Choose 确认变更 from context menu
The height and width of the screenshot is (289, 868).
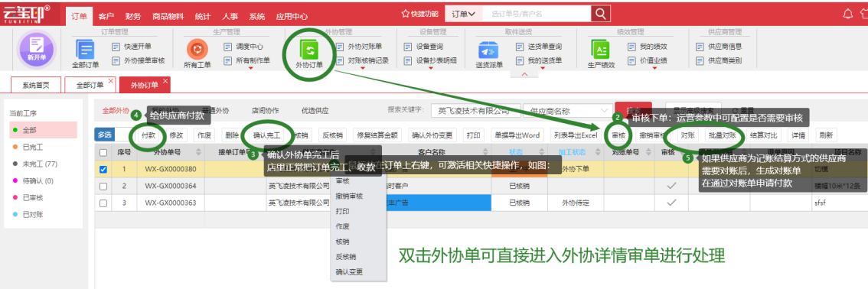(x=349, y=271)
